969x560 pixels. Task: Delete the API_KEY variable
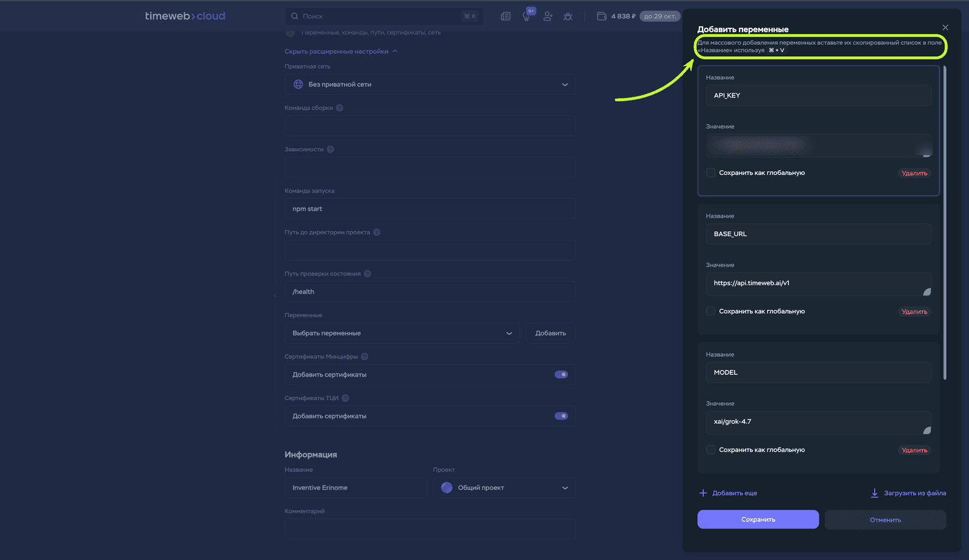tap(914, 173)
